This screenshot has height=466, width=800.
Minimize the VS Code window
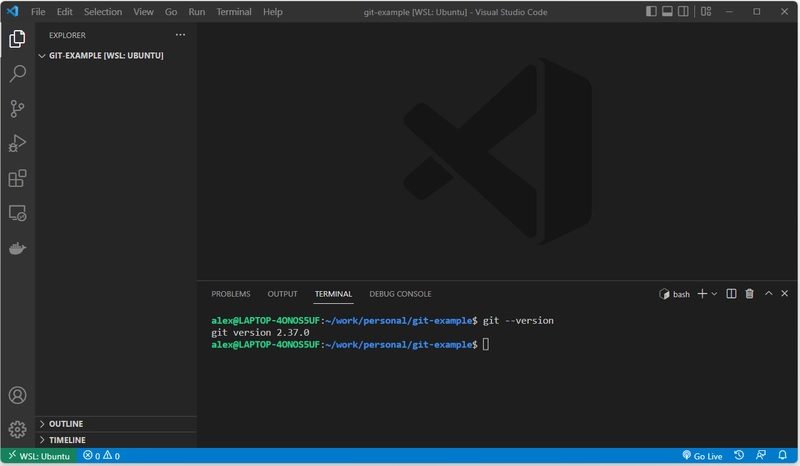tap(730, 11)
